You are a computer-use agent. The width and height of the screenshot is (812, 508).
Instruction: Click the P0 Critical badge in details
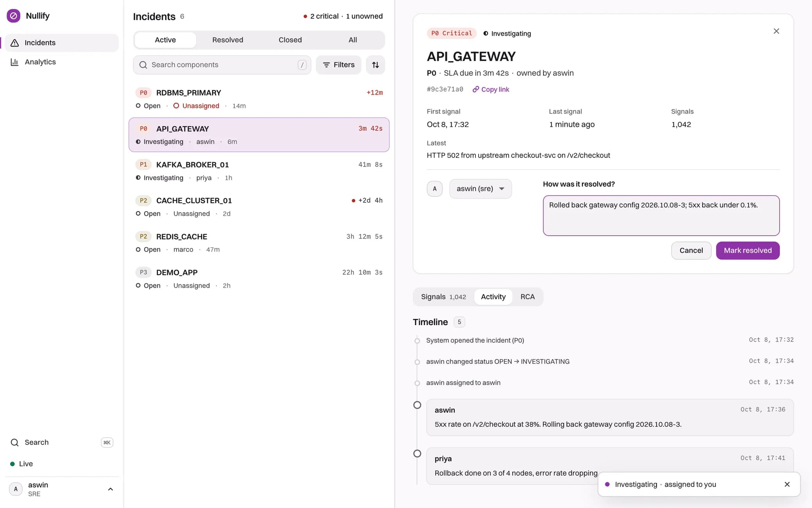coord(451,33)
